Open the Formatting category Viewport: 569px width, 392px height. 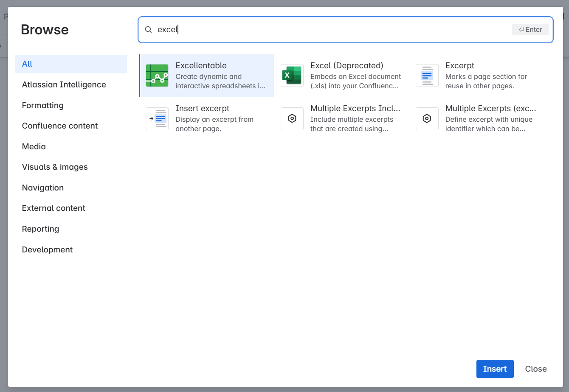[x=71, y=105]
